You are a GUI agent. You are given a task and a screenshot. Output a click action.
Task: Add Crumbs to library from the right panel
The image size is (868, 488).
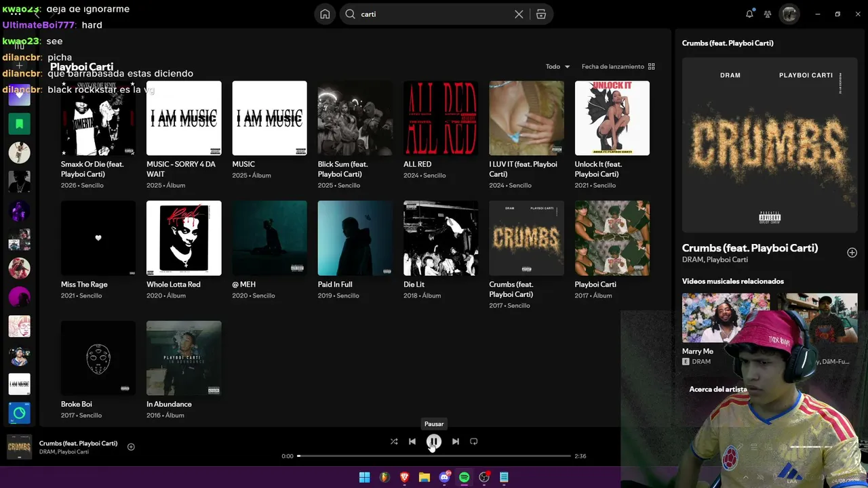click(852, 253)
